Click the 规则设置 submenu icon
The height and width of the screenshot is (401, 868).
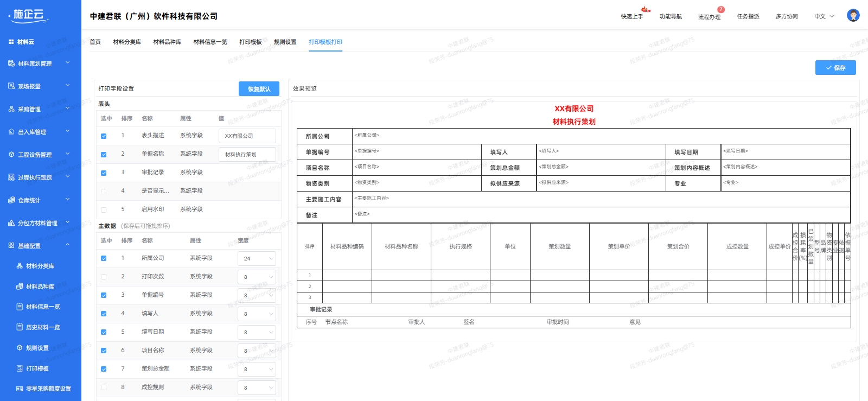click(20, 348)
